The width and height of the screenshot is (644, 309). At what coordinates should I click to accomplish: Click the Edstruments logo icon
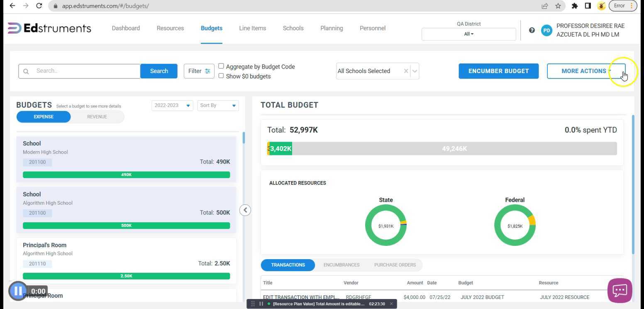click(14, 28)
